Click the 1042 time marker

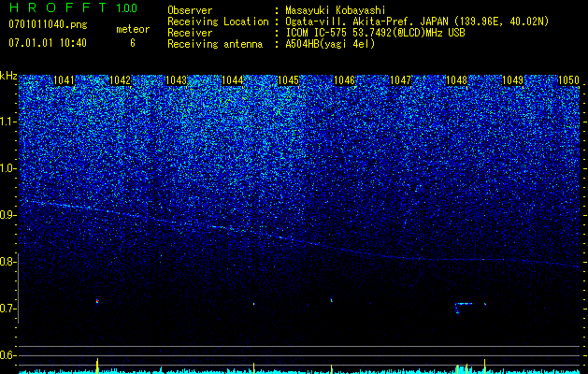coord(120,80)
